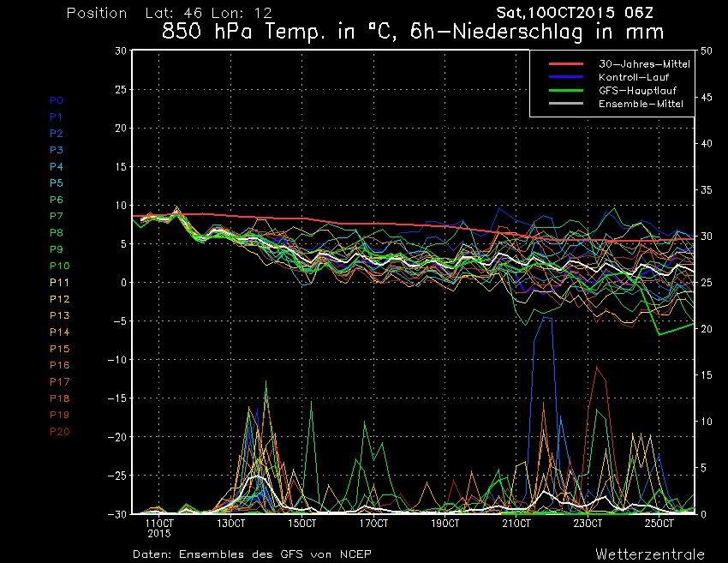Select ensemble member P10 label
The image size is (728, 563).
click(x=58, y=266)
